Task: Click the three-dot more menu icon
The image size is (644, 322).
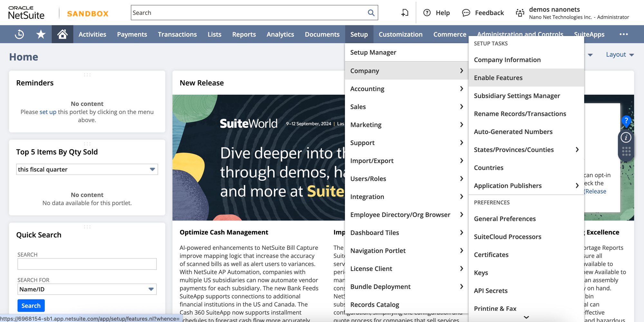Action: point(623,34)
